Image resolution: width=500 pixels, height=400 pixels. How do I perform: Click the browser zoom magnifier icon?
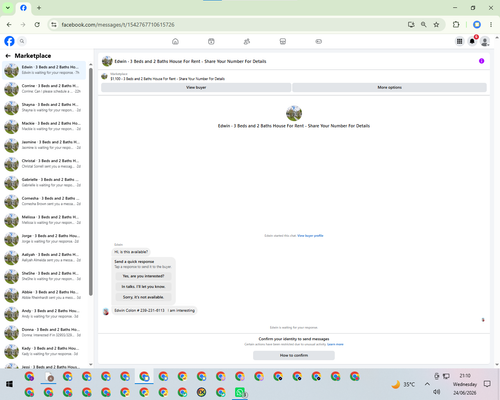424,25
